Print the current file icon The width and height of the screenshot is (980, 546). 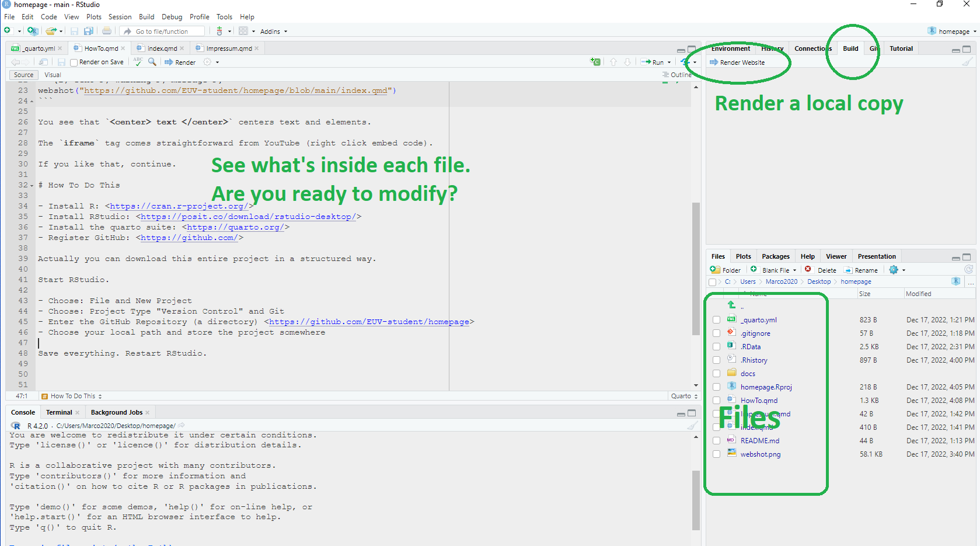(x=107, y=31)
